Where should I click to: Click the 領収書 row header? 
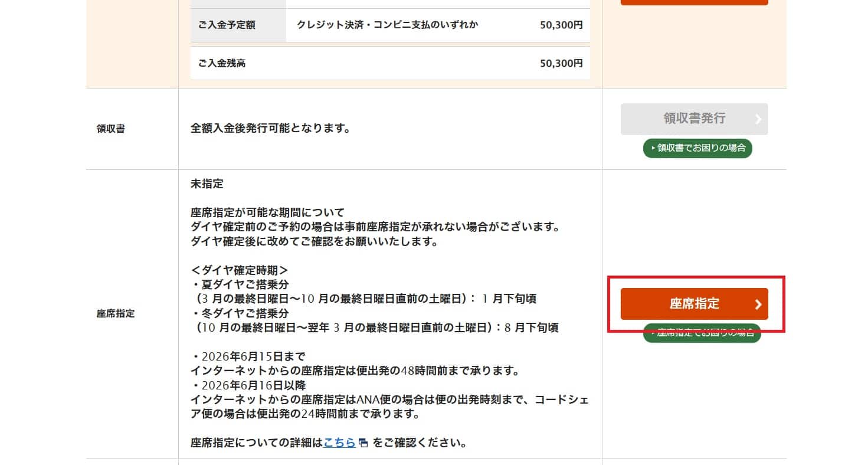coord(111,129)
